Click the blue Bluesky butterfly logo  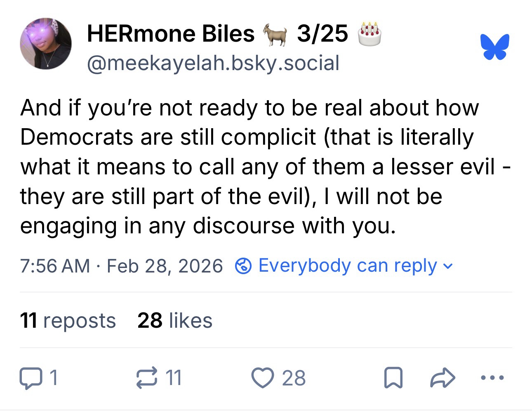(494, 47)
